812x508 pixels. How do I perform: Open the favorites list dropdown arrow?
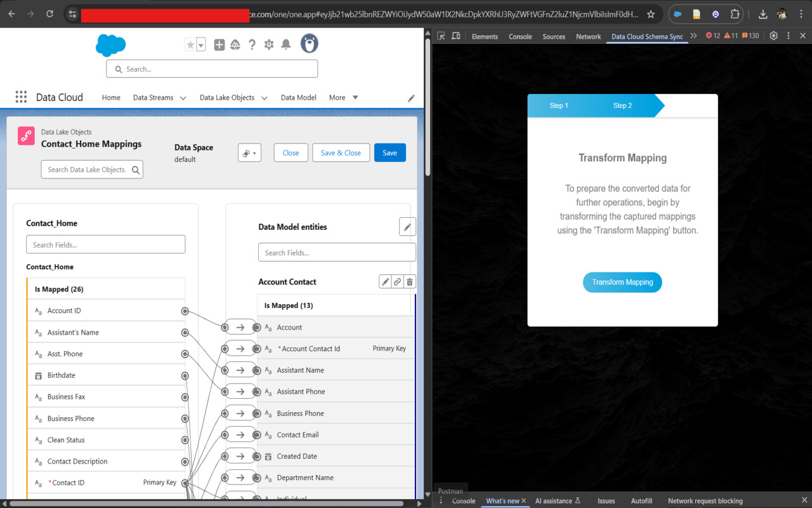[x=201, y=45]
